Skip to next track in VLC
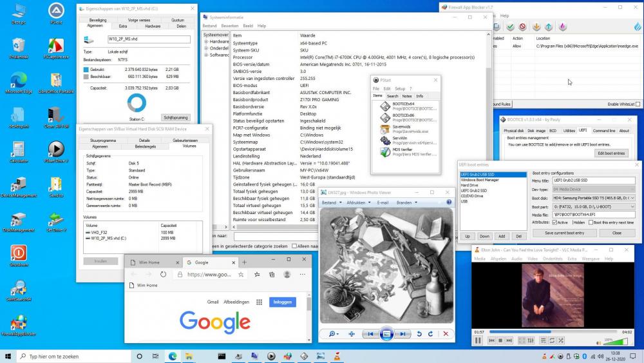Image resolution: width=644 pixels, height=363 pixels. 509,340
